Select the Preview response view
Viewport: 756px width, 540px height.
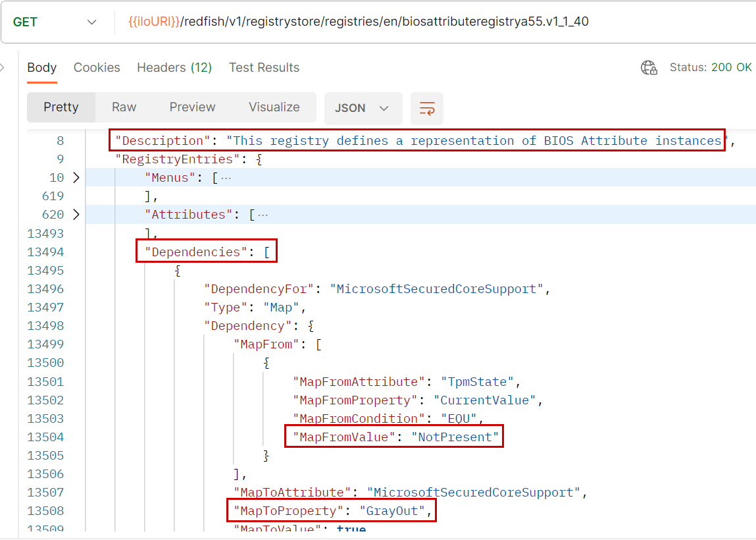pos(192,107)
